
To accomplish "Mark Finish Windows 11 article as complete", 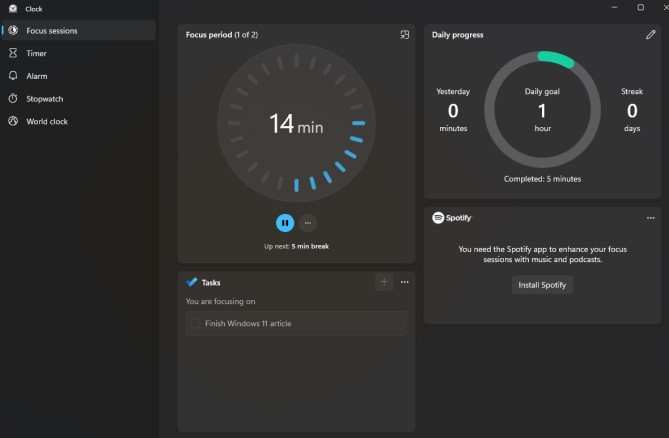I will coord(195,323).
